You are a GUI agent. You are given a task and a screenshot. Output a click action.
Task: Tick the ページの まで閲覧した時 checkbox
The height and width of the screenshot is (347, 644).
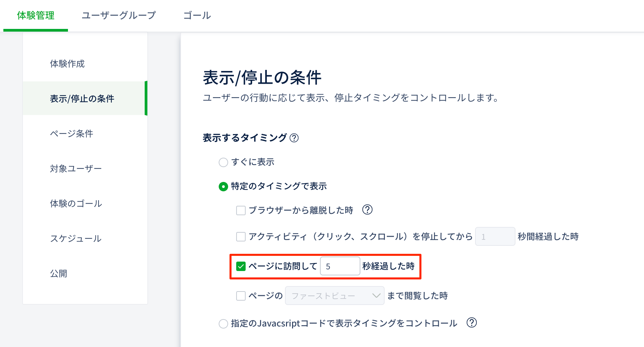click(241, 296)
